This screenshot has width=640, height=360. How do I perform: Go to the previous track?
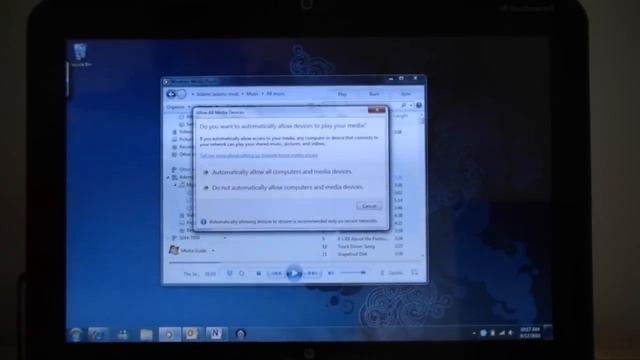pos(276,273)
